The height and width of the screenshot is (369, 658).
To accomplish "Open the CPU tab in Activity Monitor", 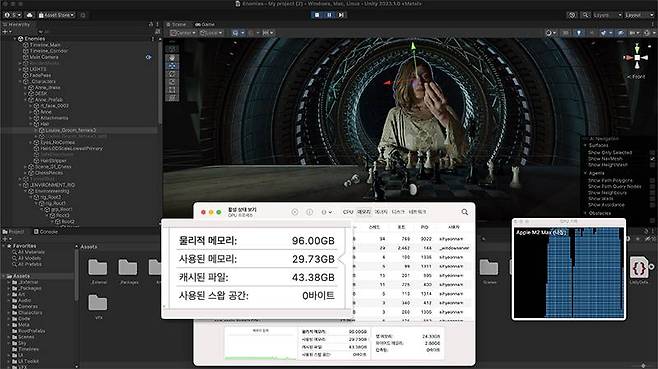I will coord(348,212).
